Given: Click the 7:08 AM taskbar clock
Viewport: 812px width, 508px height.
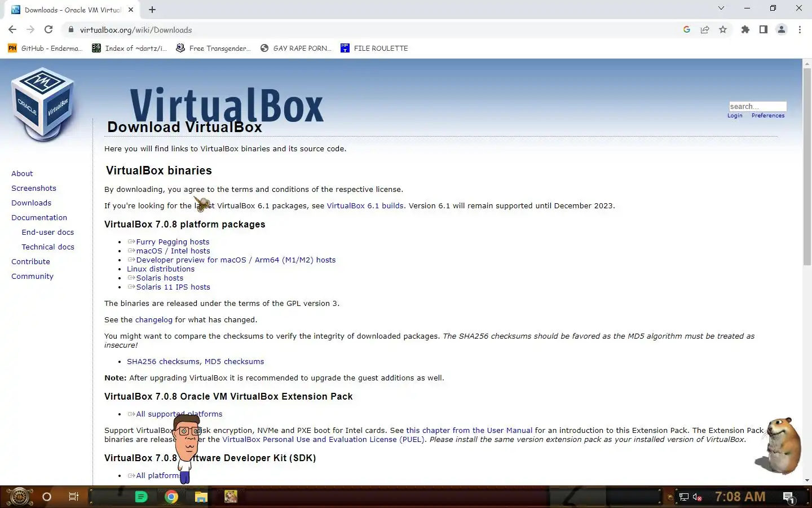Looking at the screenshot, I should point(740,497).
